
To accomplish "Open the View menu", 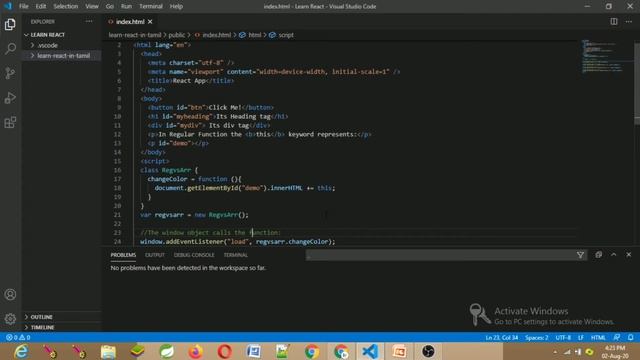I will [92, 6].
